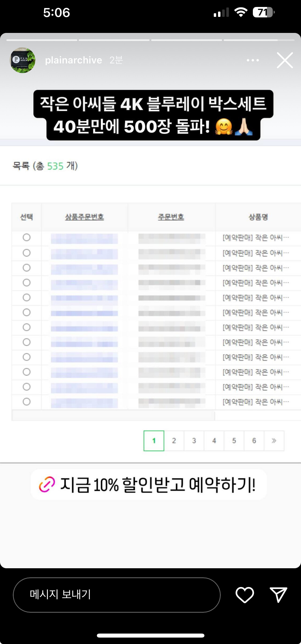Tap the plainarchive profile picture
This screenshot has height=644, width=301.
point(23,60)
